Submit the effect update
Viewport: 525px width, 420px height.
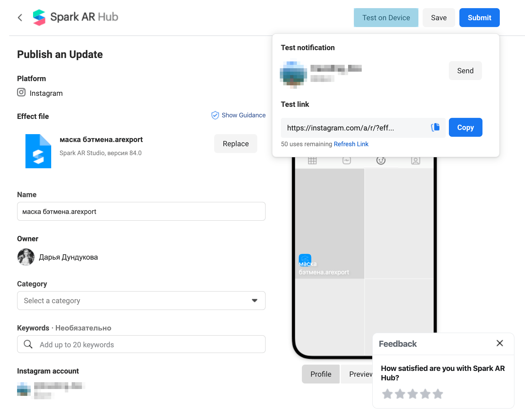point(480,18)
